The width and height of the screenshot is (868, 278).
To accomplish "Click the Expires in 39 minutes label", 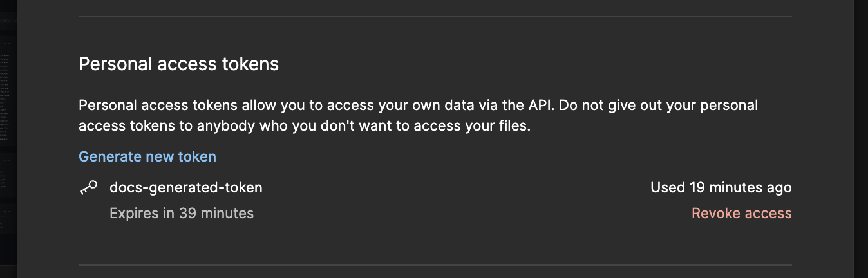I will tap(182, 213).
